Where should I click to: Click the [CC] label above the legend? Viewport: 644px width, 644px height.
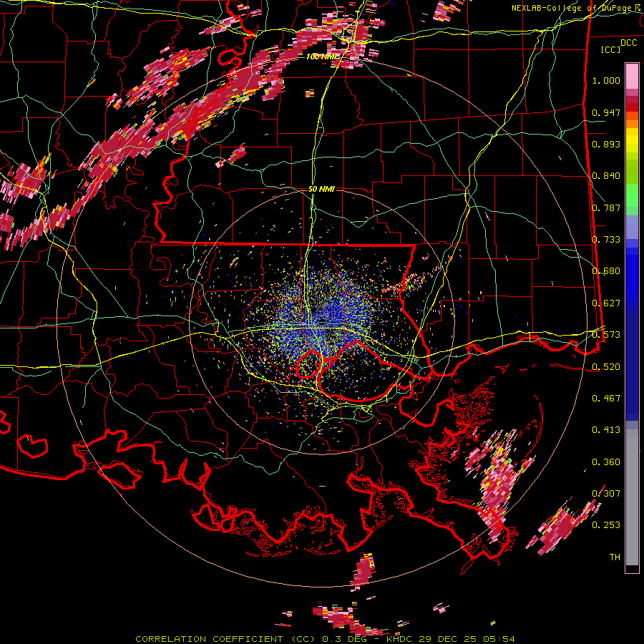tap(611, 49)
